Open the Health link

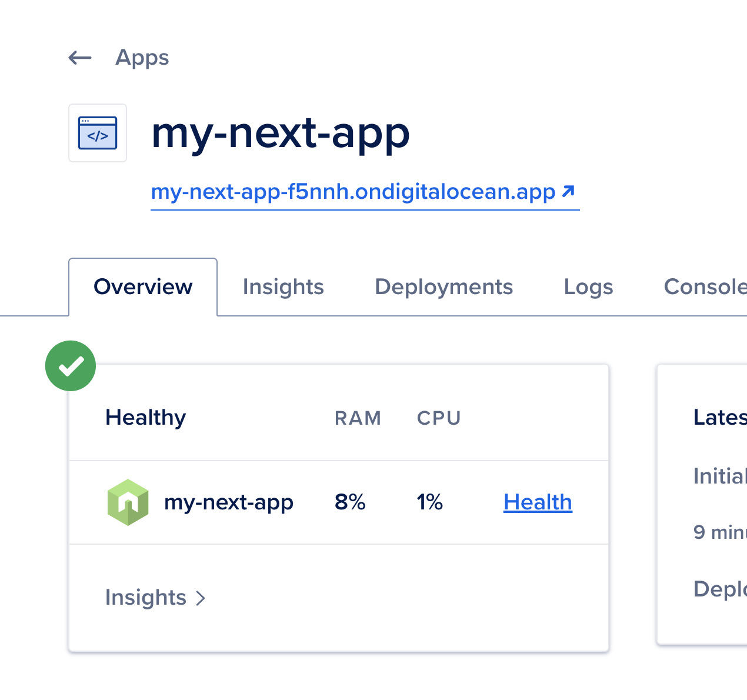538,502
